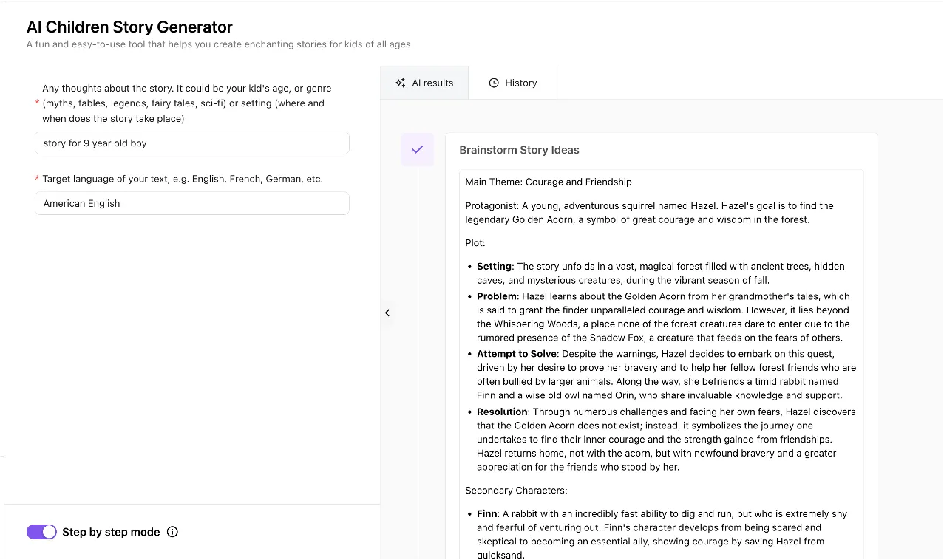Open the History tab
This screenshot has height=560, width=944.
pos(513,83)
